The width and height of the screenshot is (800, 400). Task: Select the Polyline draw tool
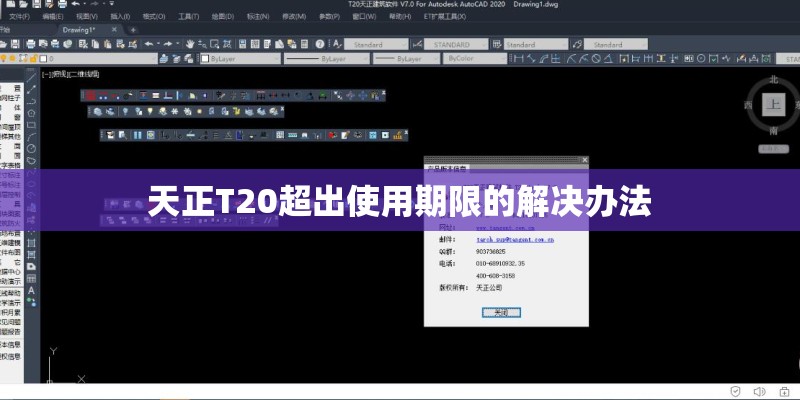tap(31, 101)
